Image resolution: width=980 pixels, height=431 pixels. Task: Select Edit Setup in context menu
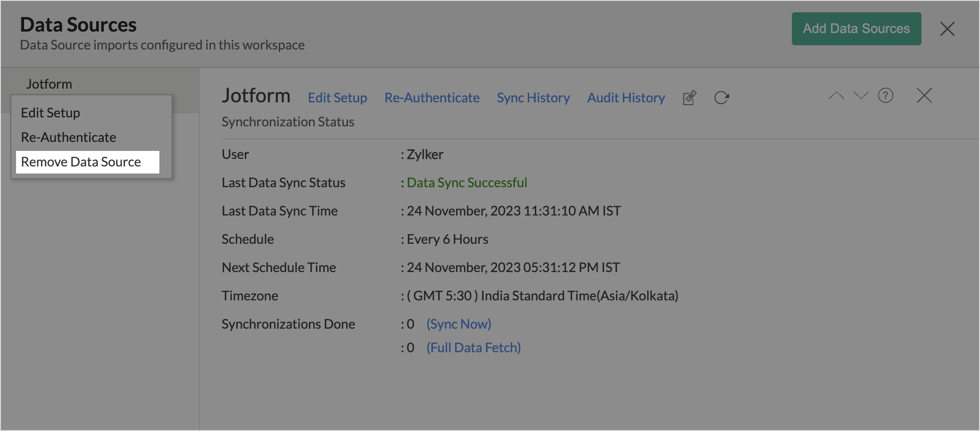(50, 113)
